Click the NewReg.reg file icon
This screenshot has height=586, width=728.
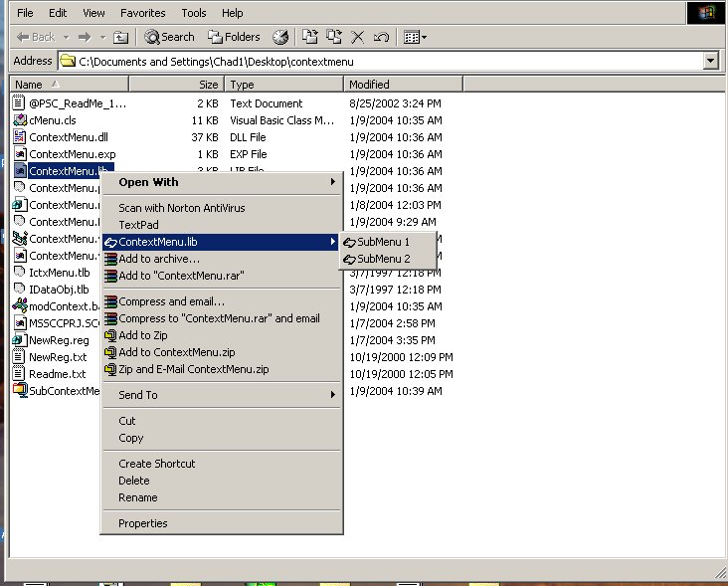[x=19, y=340]
